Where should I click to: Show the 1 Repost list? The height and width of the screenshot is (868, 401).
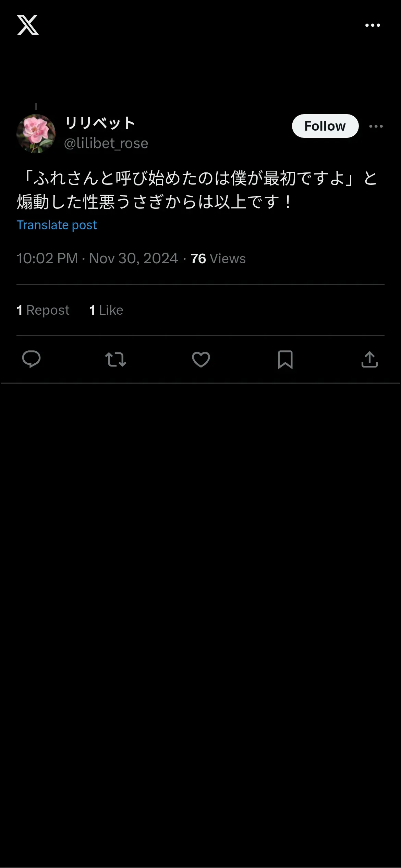click(x=43, y=310)
